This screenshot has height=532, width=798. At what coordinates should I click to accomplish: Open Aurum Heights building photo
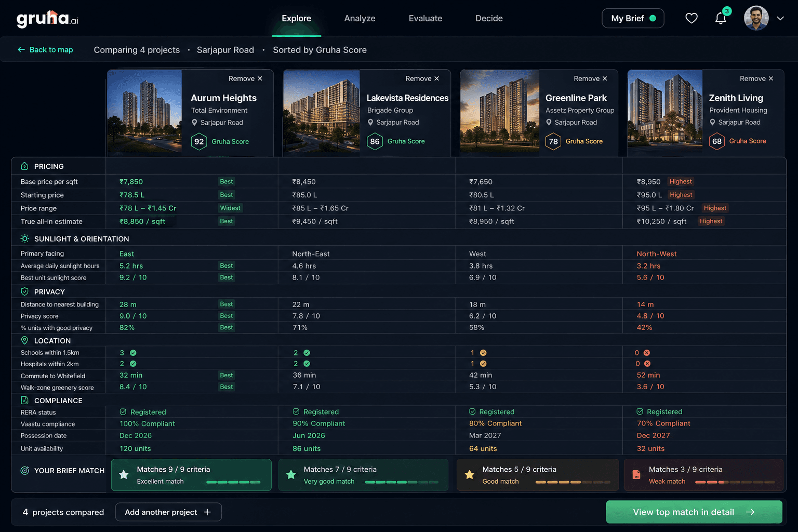pyautogui.click(x=144, y=113)
